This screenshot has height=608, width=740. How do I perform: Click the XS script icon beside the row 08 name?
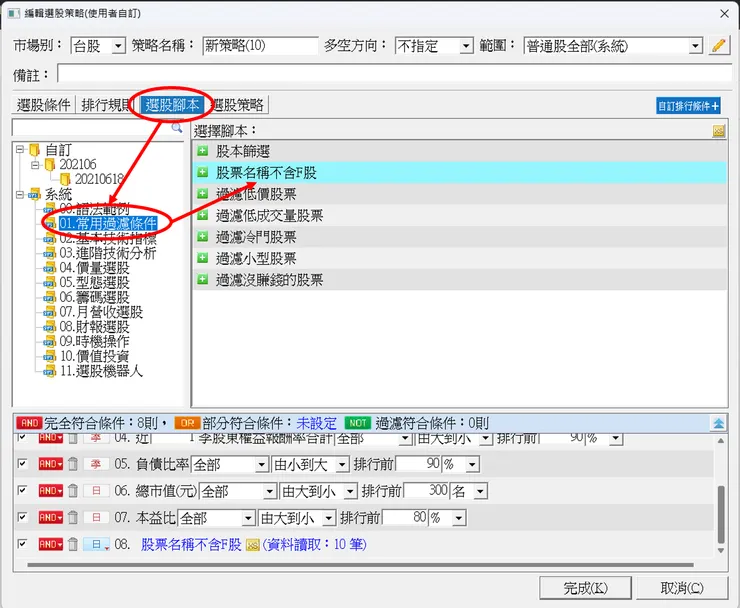pyautogui.click(x=252, y=545)
